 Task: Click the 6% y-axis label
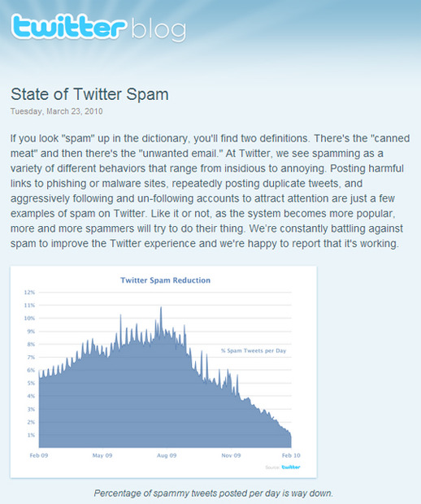click(x=31, y=371)
